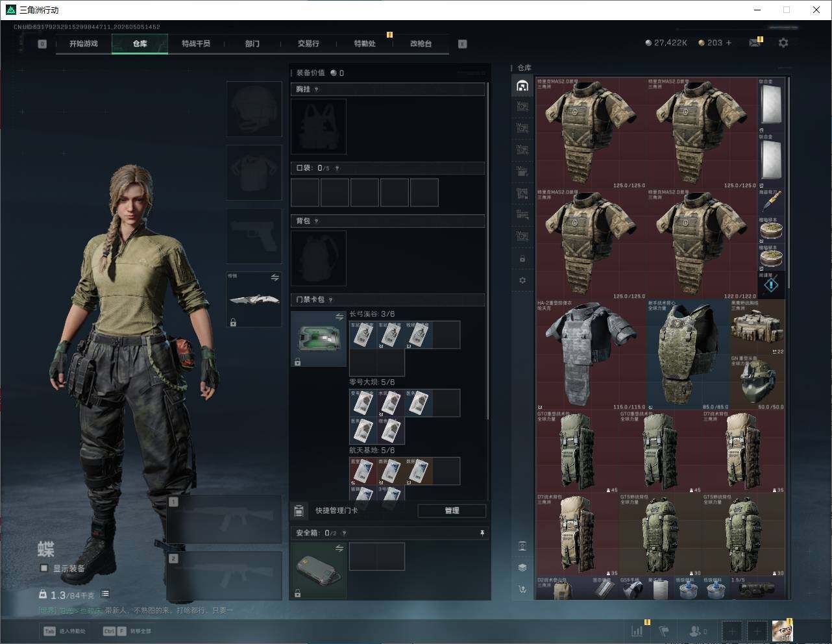The height and width of the screenshot is (644, 832).
Task: Click the bottom bar statistics chart icon
Action: [x=637, y=630]
